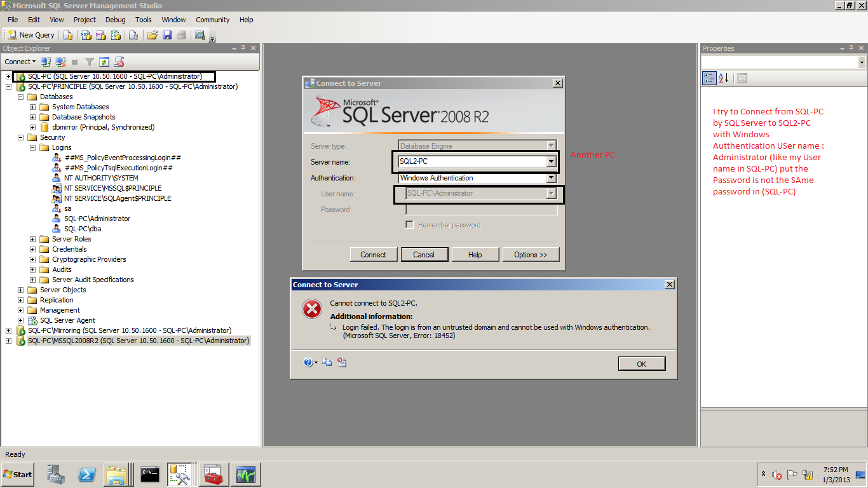
Task: Click the Help button in the dialog
Action: (x=475, y=254)
